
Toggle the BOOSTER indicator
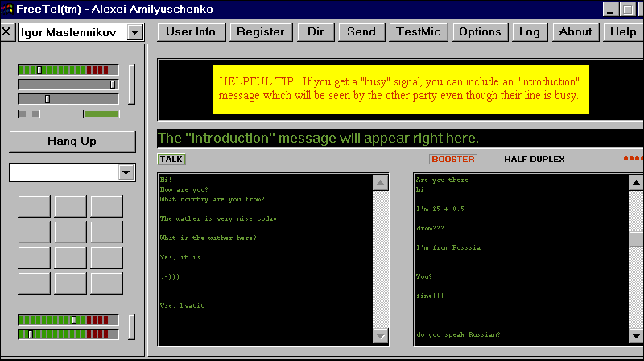point(453,159)
